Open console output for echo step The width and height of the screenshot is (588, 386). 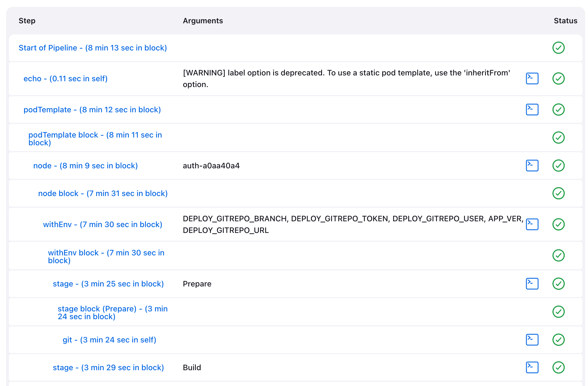click(532, 78)
